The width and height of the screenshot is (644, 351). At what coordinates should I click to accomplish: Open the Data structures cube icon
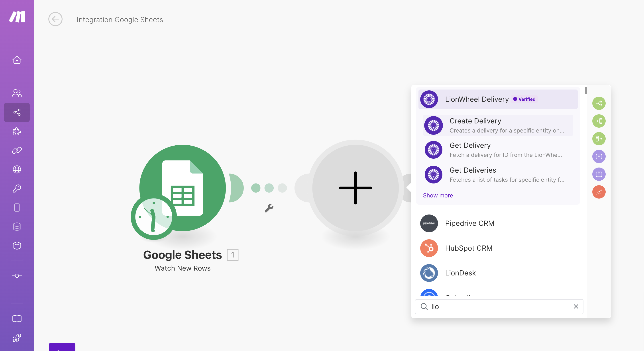(17, 246)
